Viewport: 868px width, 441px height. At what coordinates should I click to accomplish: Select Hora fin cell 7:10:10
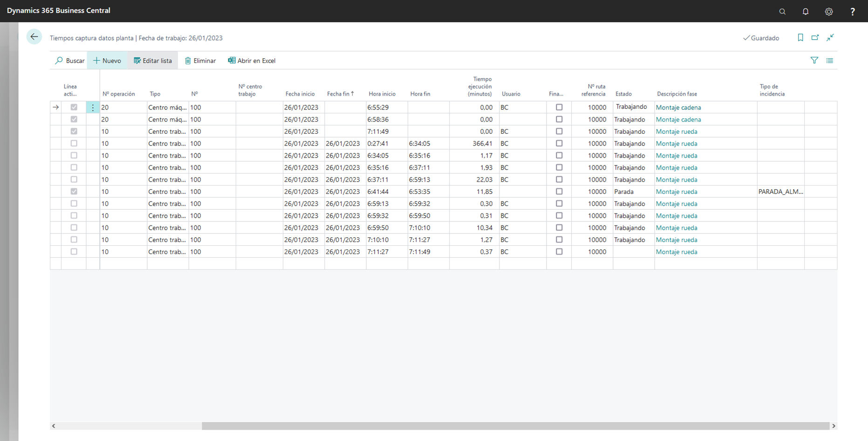pos(429,228)
